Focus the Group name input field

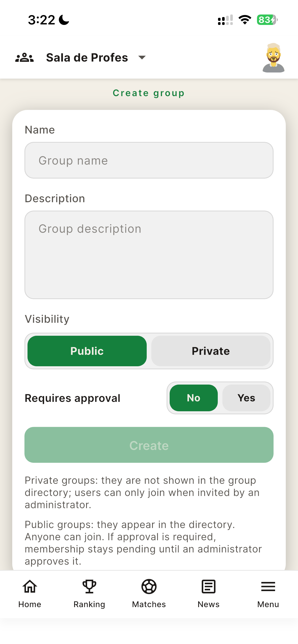click(x=149, y=160)
